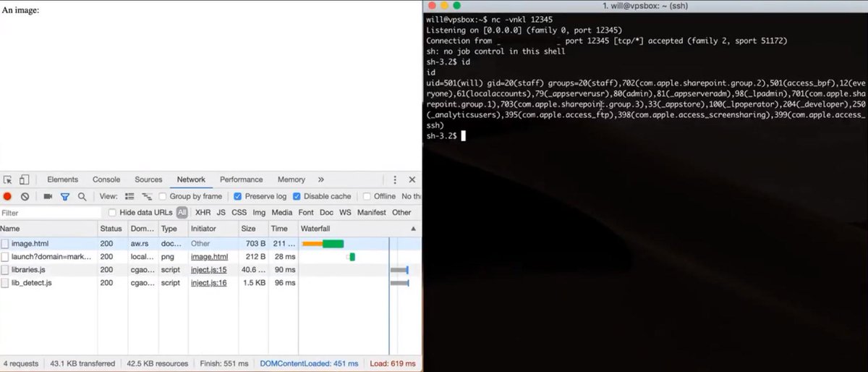Viewport: 868px width, 372px height.
Task: Clear the network log with the clear icon
Action: coord(25,196)
